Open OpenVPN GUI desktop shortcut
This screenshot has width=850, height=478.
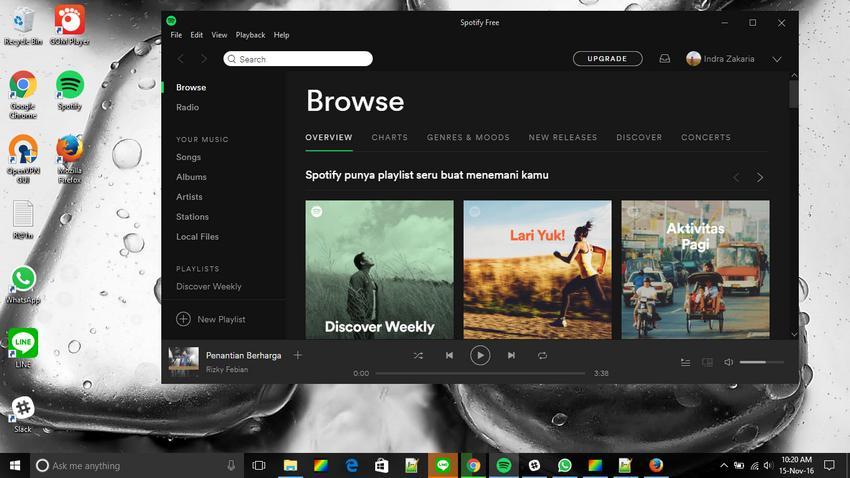coord(23,159)
